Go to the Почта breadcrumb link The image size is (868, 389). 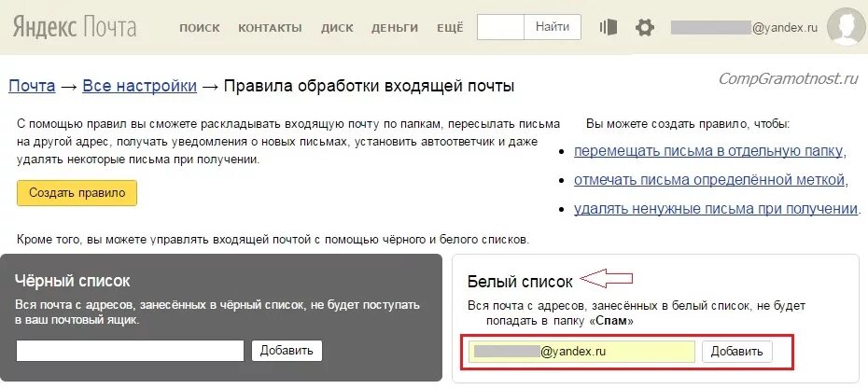(x=32, y=87)
